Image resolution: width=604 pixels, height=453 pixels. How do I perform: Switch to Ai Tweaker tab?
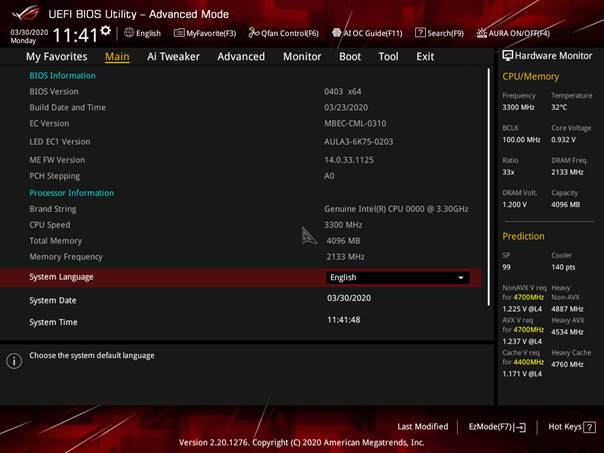173,57
